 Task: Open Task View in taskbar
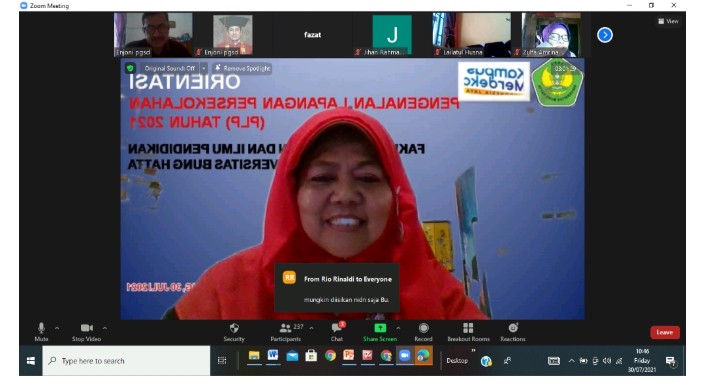[222, 361]
